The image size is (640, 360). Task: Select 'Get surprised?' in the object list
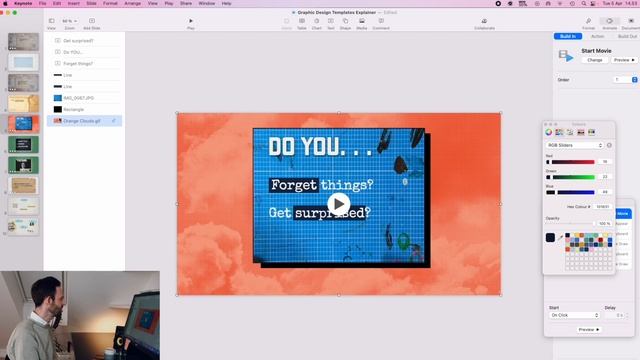point(84,41)
